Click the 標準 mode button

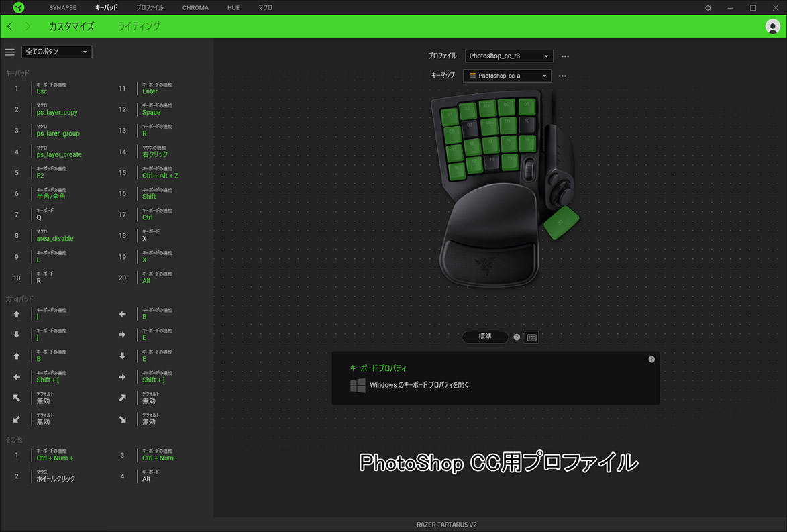click(485, 337)
